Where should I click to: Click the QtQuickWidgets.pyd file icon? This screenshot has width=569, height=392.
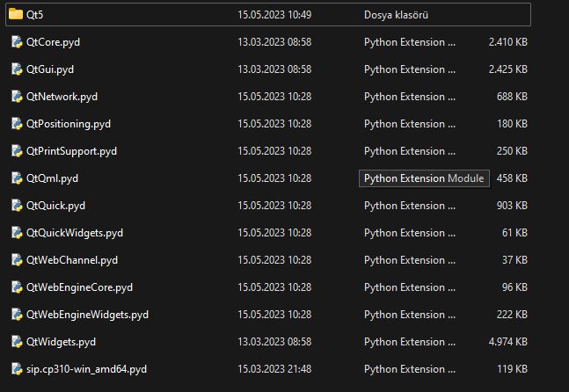tap(17, 232)
